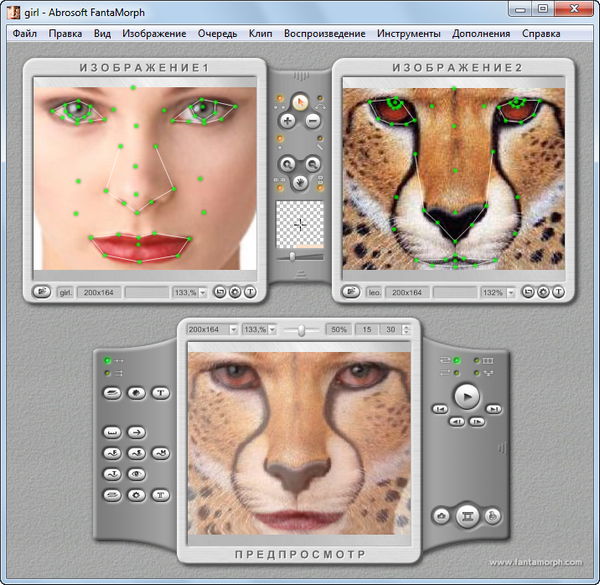
Task: Open the Справка menu
Action: (541, 34)
